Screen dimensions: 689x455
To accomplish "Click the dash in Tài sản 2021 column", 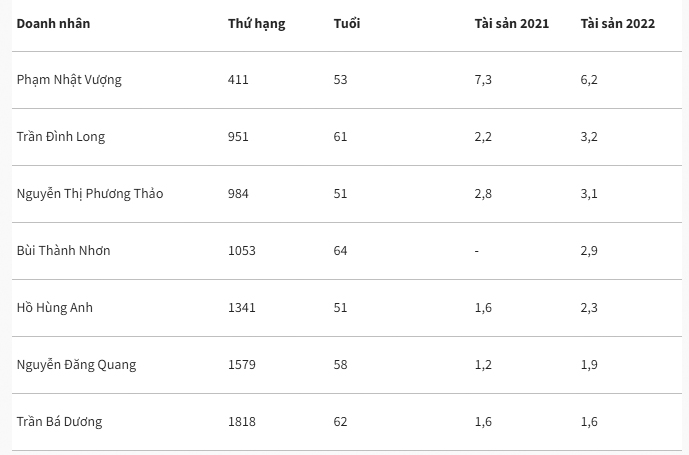I will click(477, 251).
